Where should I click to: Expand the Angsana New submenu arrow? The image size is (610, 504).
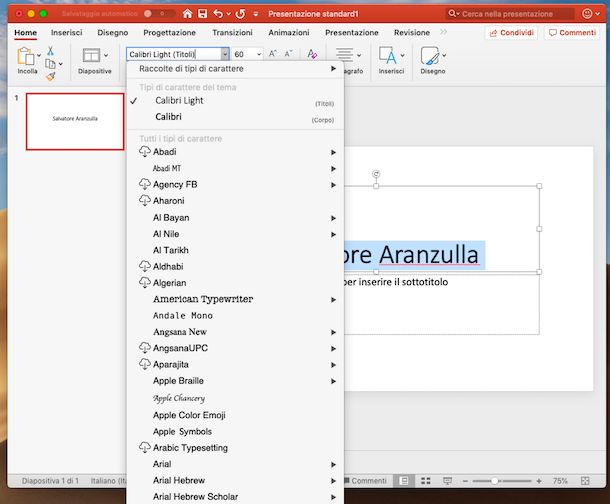pyautogui.click(x=333, y=332)
